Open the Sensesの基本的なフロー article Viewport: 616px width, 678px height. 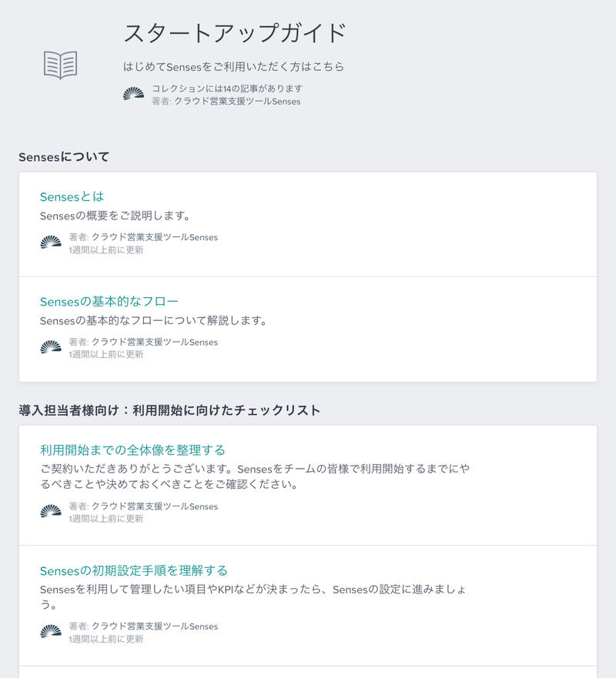[109, 301]
